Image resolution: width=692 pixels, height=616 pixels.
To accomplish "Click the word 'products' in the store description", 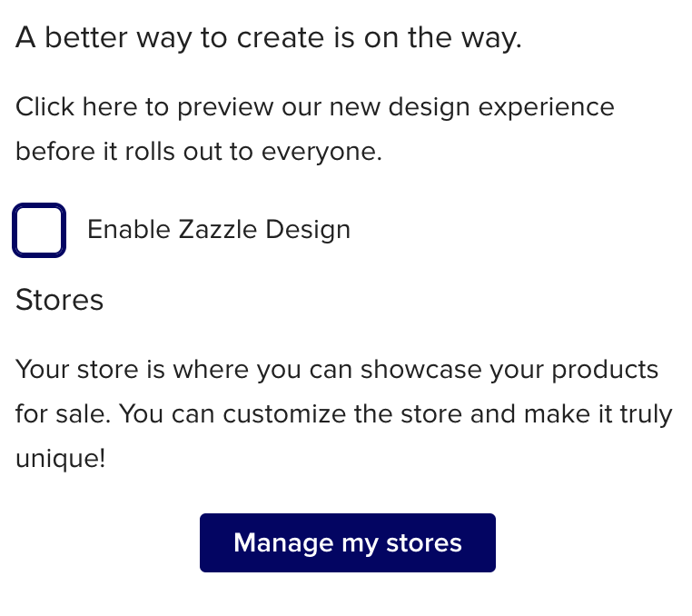I will [x=605, y=370].
